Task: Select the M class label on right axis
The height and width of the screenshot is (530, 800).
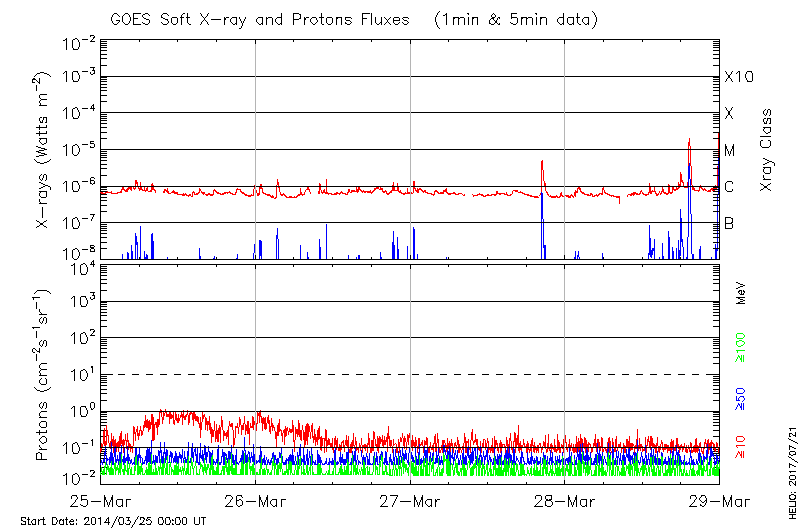Action: click(x=730, y=151)
